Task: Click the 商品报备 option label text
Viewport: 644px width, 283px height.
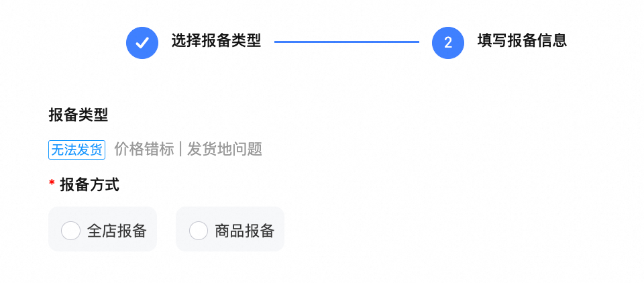Action: [x=245, y=231]
